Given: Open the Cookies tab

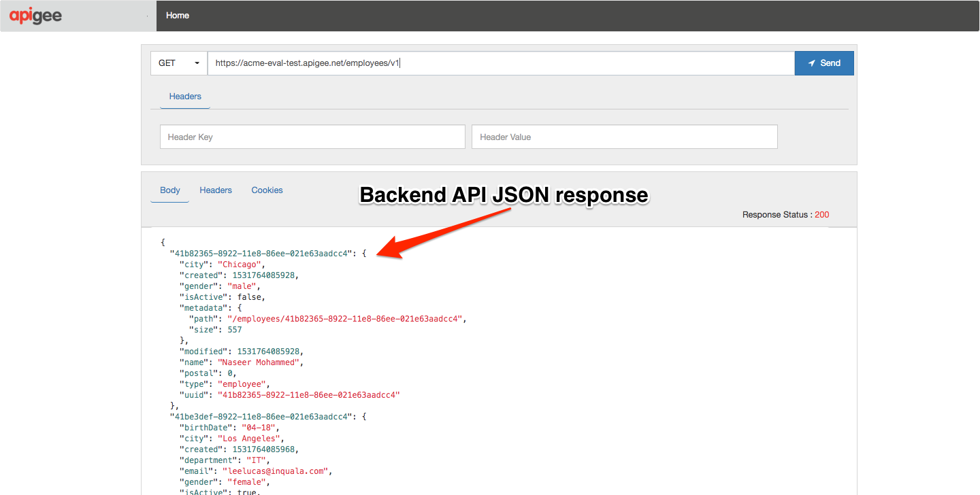Looking at the screenshot, I should point(267,190).
